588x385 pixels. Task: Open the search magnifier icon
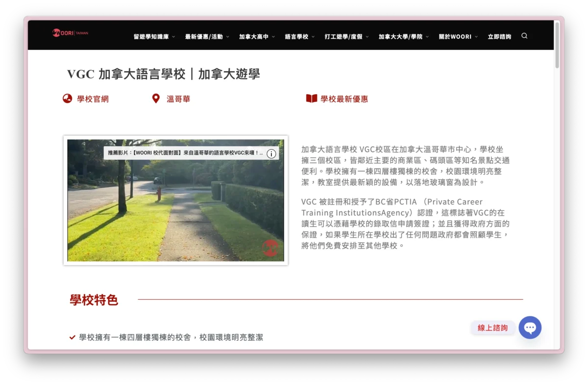524,36
